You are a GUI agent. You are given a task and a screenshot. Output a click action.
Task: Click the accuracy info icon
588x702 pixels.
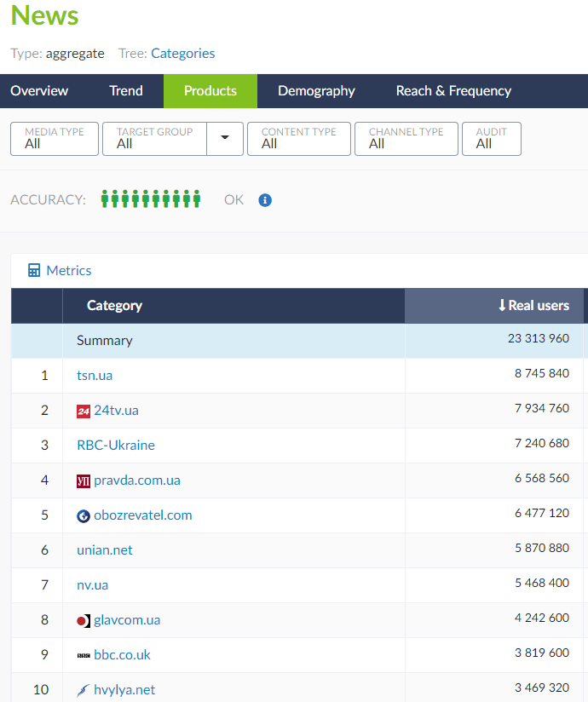click(x=265, y=200)
